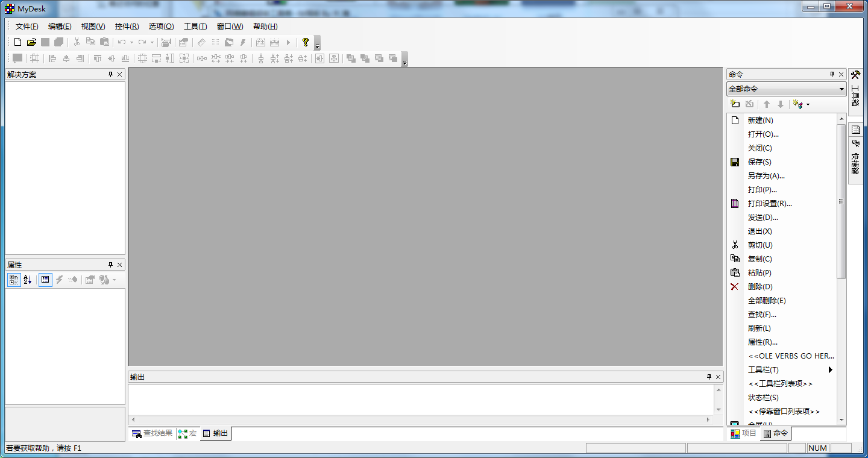
Task: Open the first toolbar's overflow options arrow
Action: pyautogui.click(x=317, y=43)
